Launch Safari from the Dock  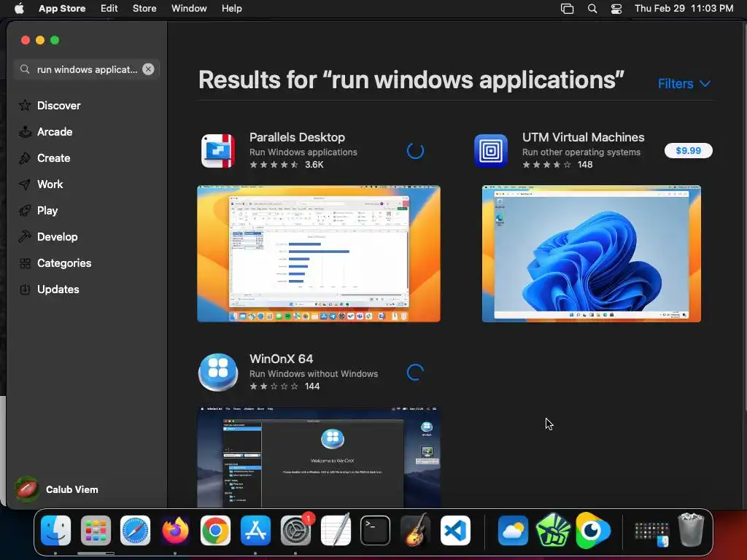coord(135,531)
